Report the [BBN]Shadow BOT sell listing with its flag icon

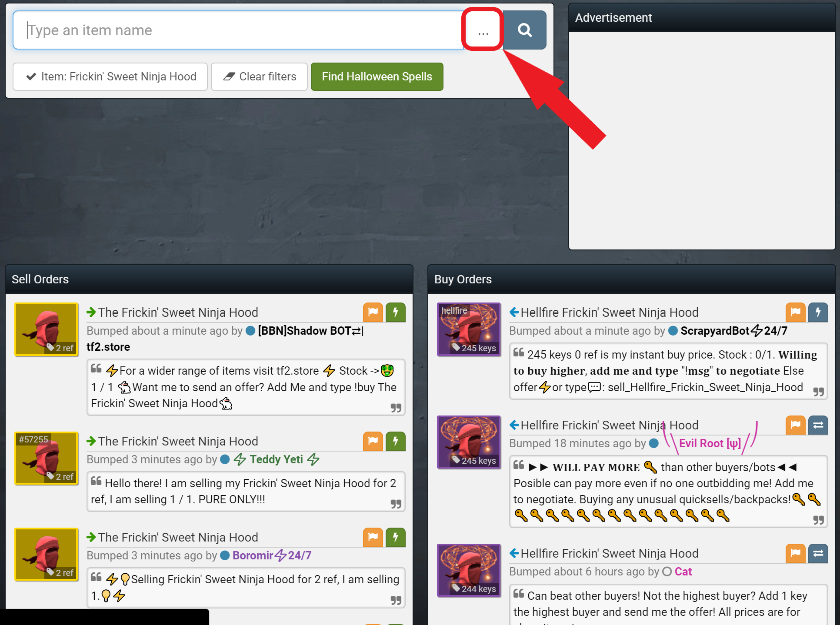pyautogui.click(x=373, y=312)
